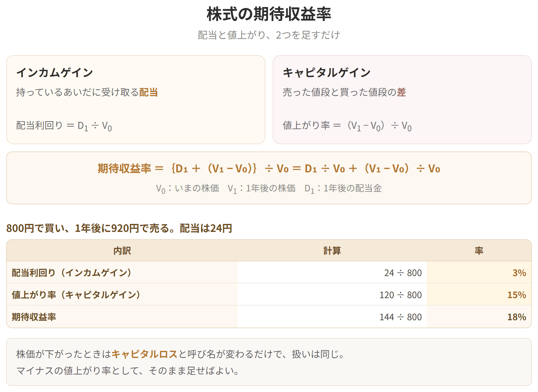Click the 率 column header
The height and width of the screenshot is (392, 538).
click(479, 251)
